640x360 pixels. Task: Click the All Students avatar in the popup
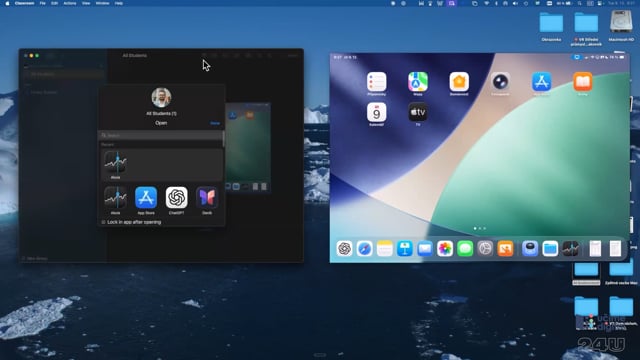[161, 97]
